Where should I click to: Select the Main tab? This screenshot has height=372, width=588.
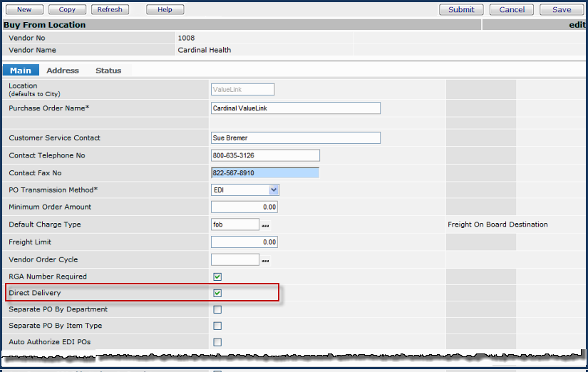[21, 71]
